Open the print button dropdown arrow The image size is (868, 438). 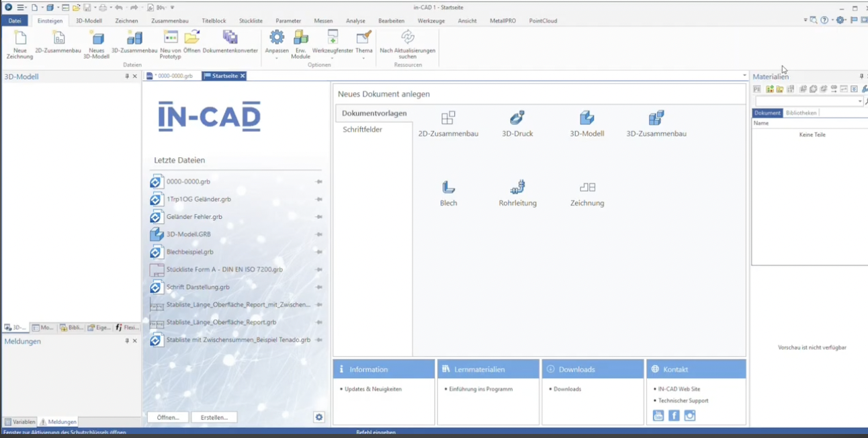[x=111, y=7]
